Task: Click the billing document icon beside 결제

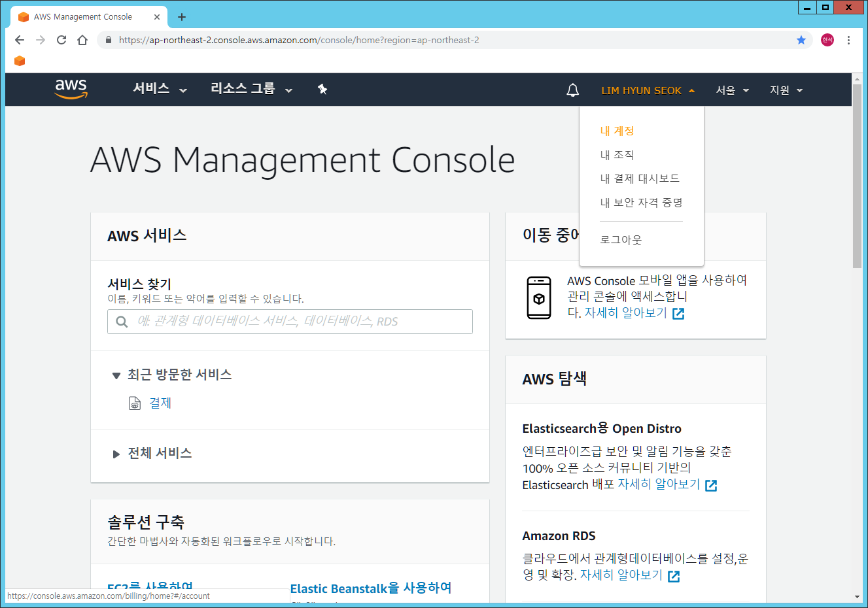Action: coord(135,403)
